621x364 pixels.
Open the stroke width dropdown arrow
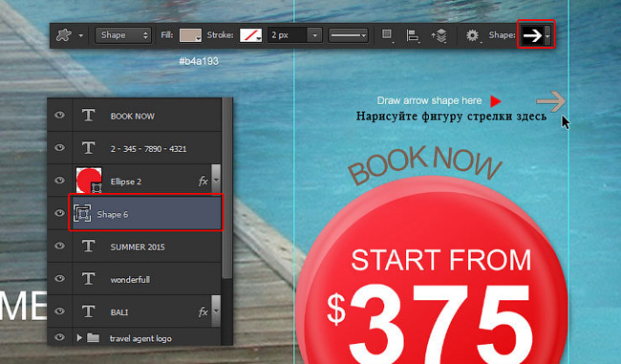pyautogui.click(x=315, y=35)
